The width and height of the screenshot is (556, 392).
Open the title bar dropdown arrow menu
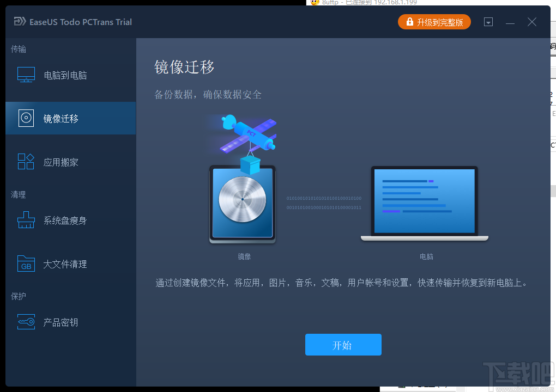(x=488, y=22)
